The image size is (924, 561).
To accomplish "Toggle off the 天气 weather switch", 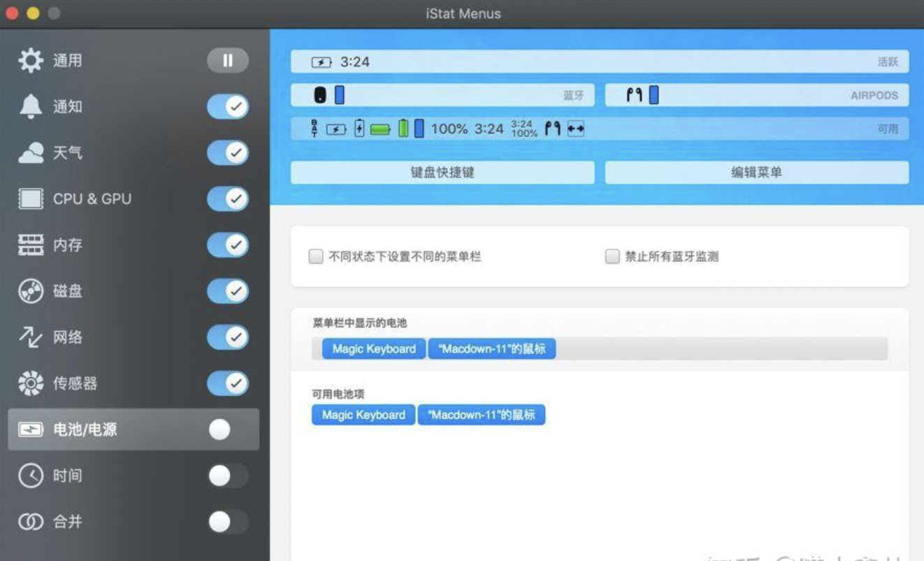I will [x=227, y=152].
